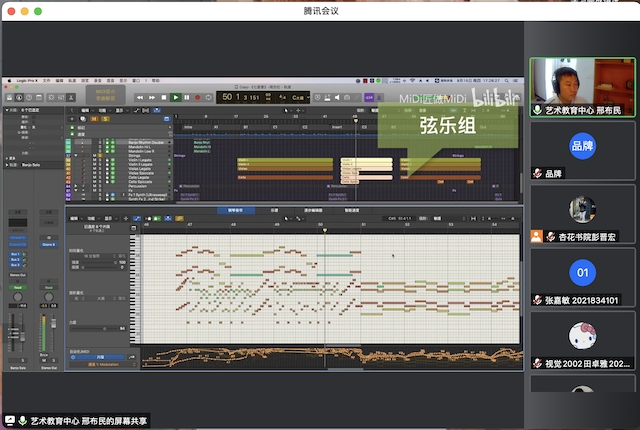This screenshot has width=640, height=430.
Task: Click the Rewind transport button
Action: pos(140,98)
